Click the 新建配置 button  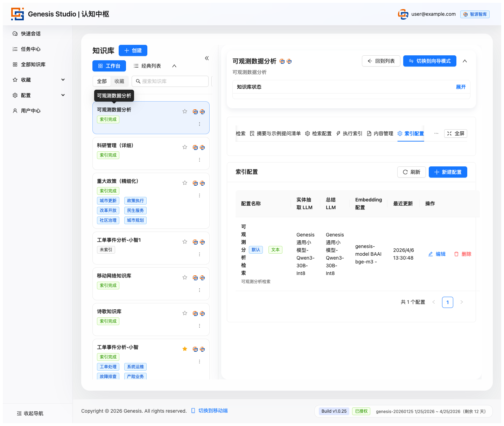[448, 172]
